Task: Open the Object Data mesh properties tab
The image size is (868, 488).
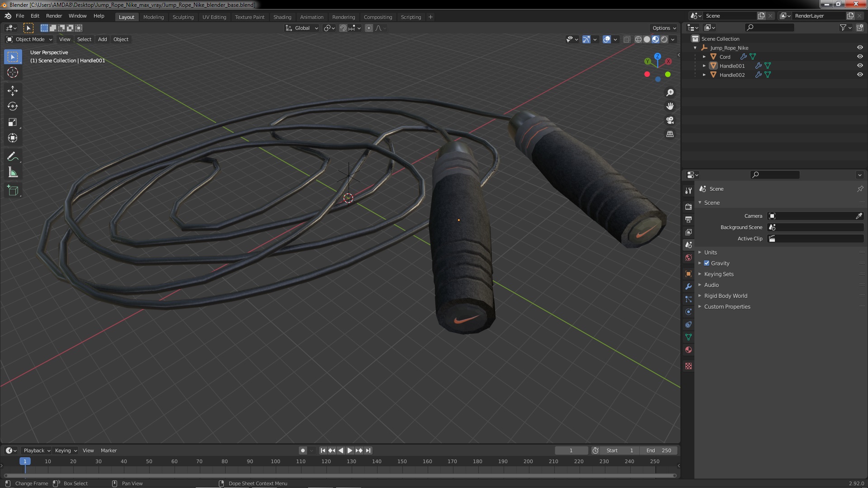Action: [688, 337]
